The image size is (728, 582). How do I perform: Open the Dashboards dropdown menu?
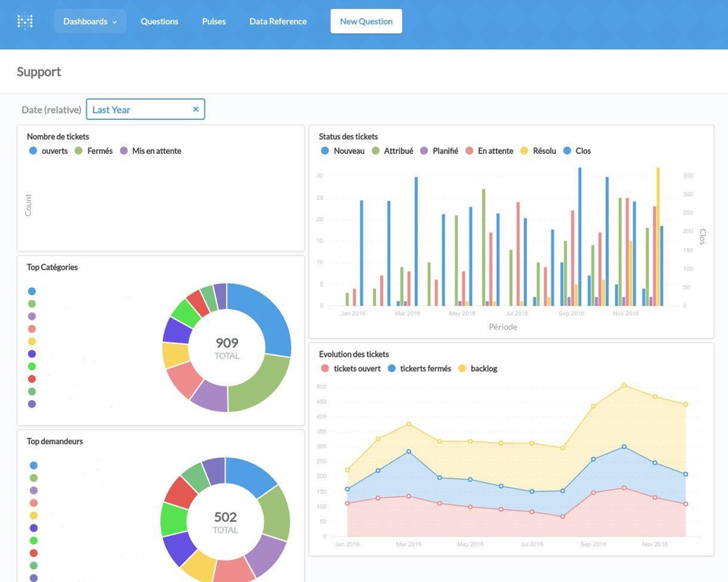point(90,21)
